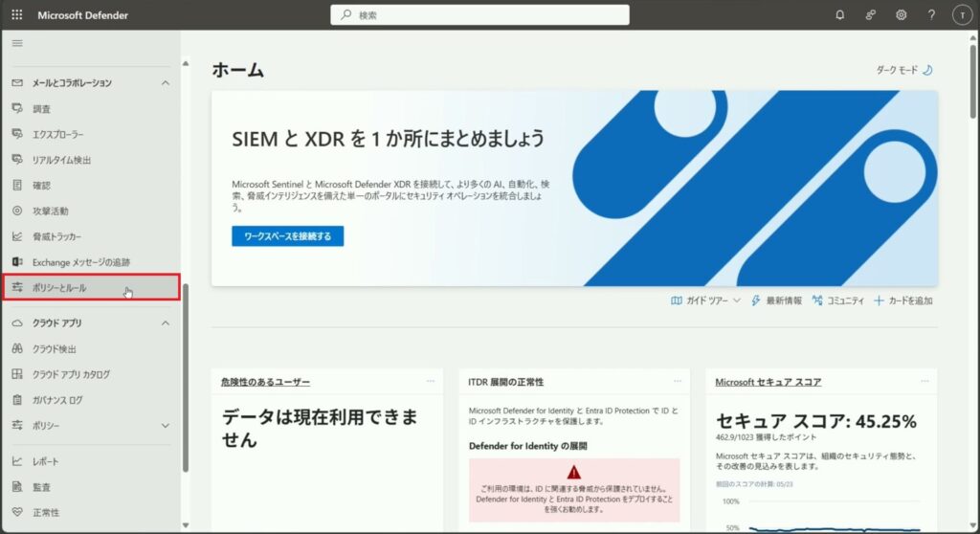The image size is (980, 534).
Task: Open the コミュニティ link
Action: 838,300
